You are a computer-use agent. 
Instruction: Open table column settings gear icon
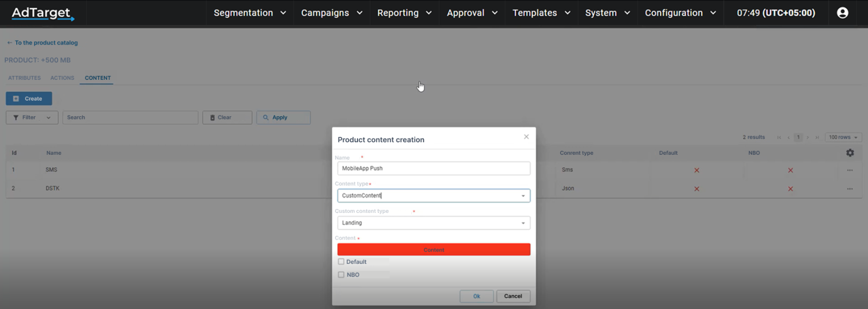pos(850,153)
